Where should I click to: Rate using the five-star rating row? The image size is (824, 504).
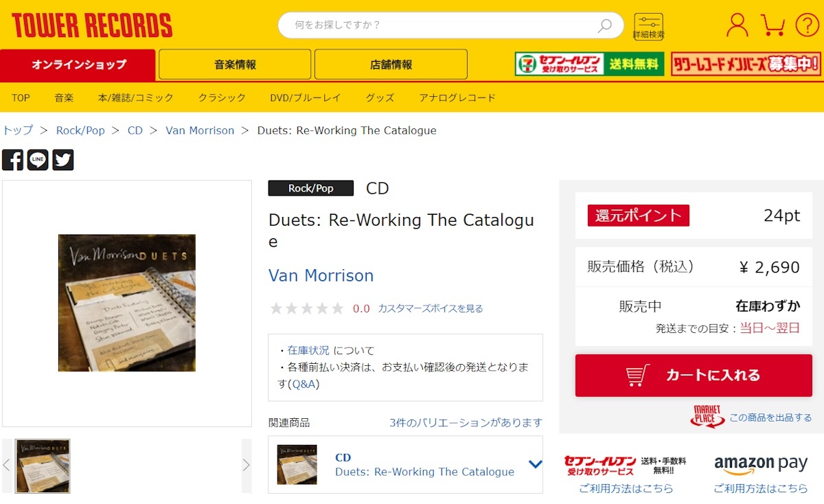tap(306, 308)
